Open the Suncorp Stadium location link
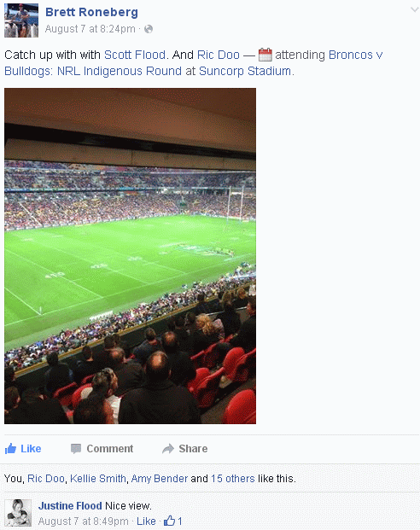This screenshot has height=530, width=420. tap(245, 71)
